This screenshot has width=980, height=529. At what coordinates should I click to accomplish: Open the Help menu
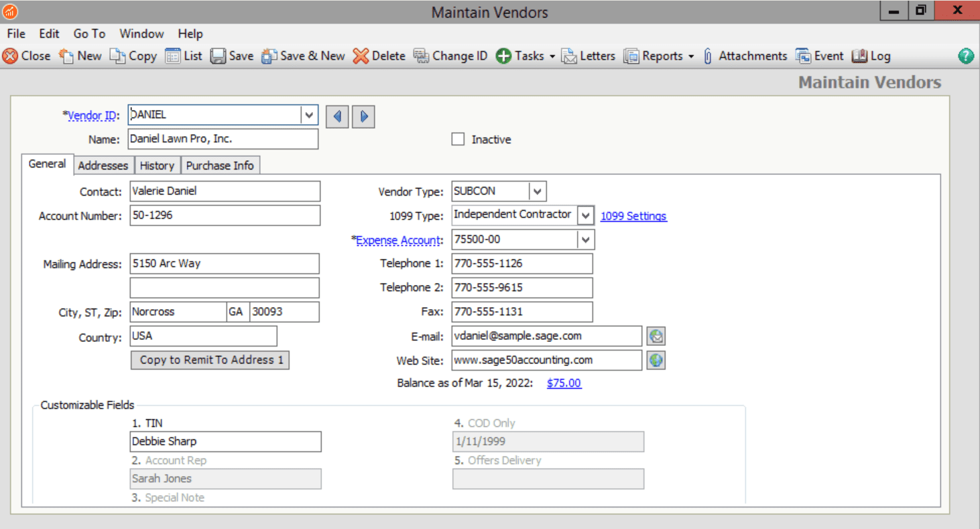point(190,34)
